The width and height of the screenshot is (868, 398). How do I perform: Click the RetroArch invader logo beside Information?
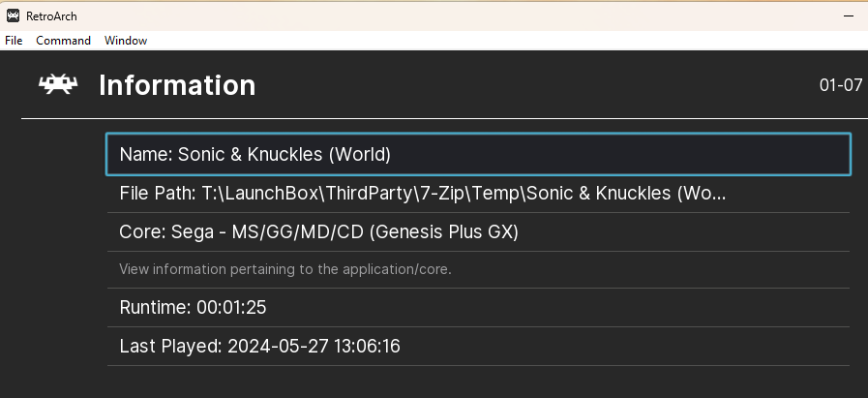click(x=57, y=85)
